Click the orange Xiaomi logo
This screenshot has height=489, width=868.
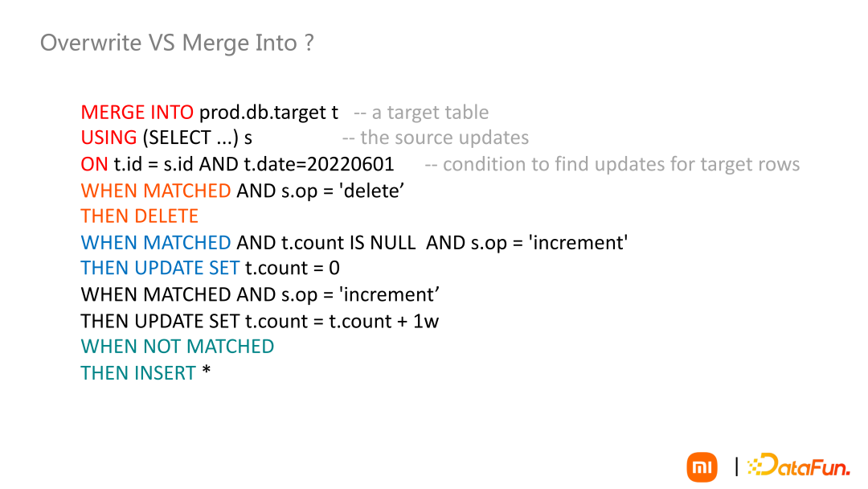702,467
